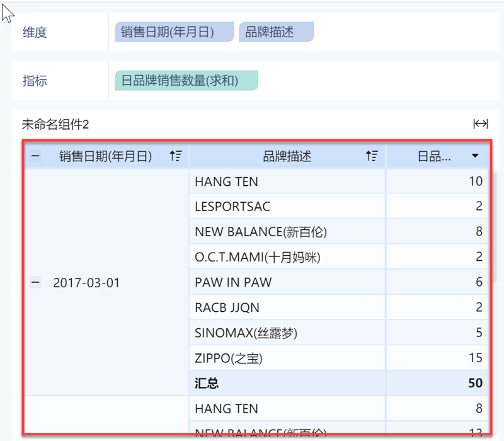Select the PAW IN PAW cell

tap(233, 282)
